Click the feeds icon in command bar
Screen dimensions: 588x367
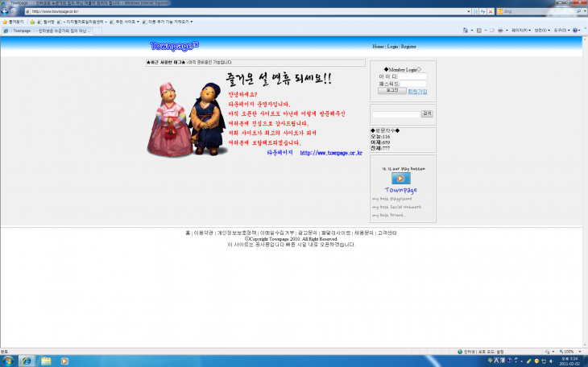[x=479, y=31]
